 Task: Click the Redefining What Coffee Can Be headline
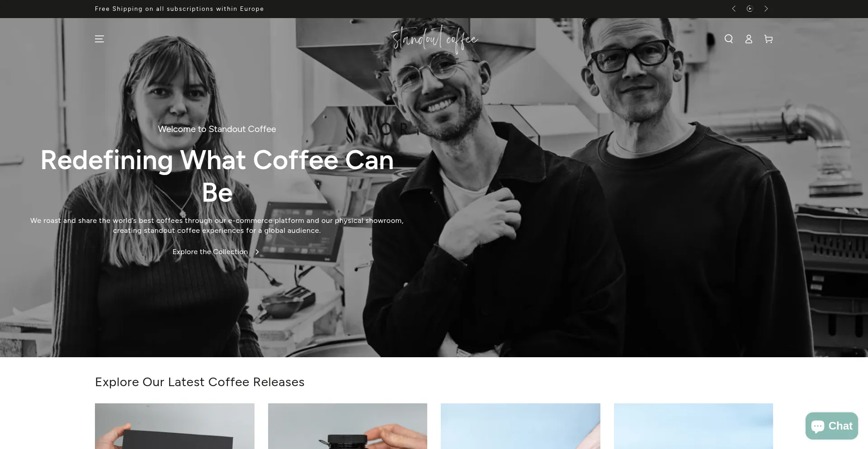click(217, 176)
